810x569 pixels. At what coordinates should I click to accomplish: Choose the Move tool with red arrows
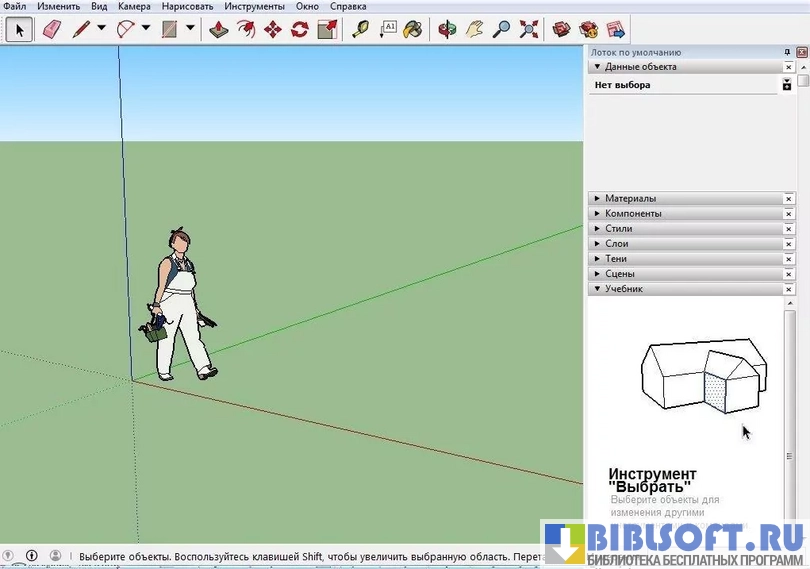(x=272, y=29)
